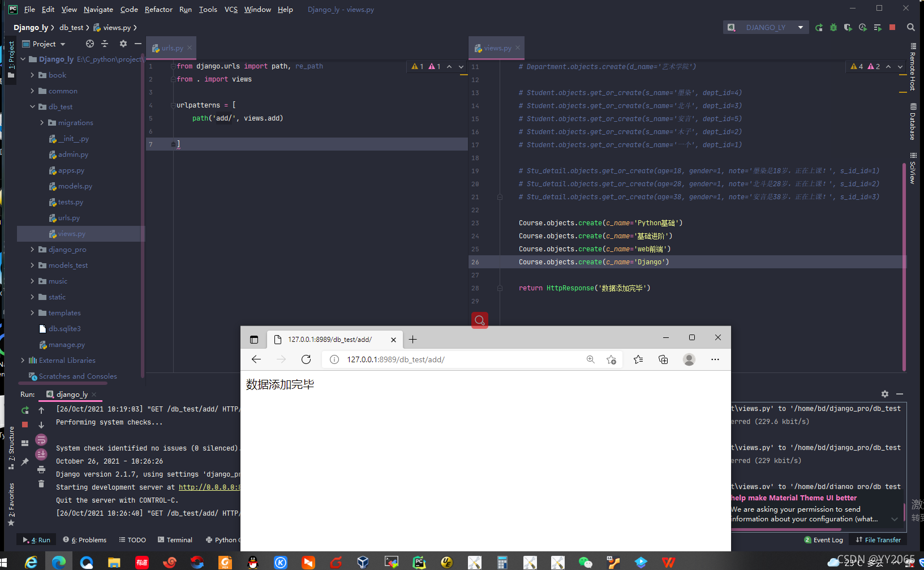Open the development server http link
Viewport: 924px width, 570px height.
coord(209,487)
